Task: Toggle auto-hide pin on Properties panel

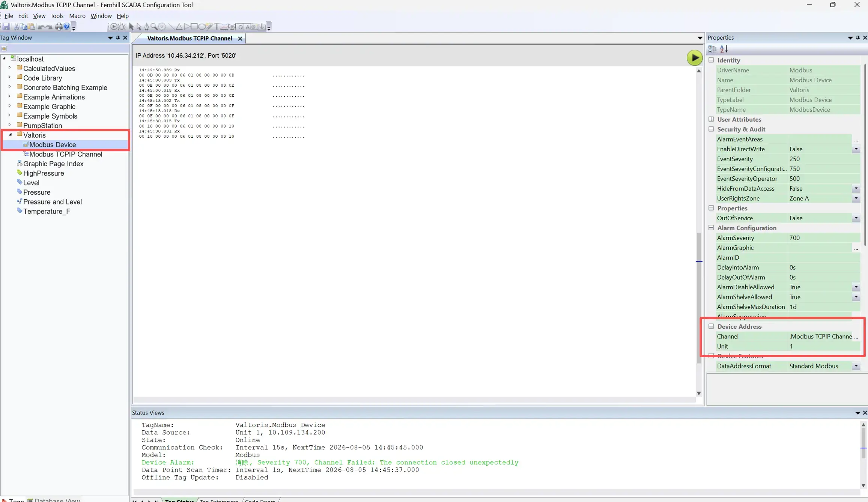Action: pos(857,38)
